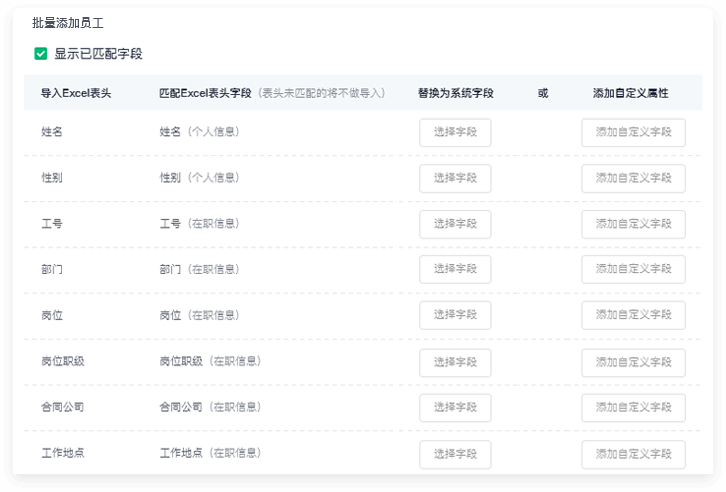This screenshot has width=726, height=492.
Task: Click the 添加自定义属性 column header
Action: point(630,93)
